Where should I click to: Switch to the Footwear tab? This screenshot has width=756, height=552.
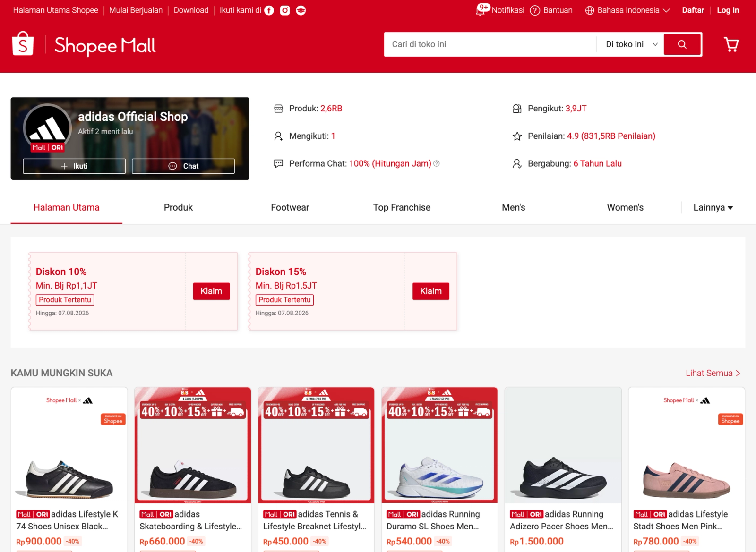coord(290,207)
